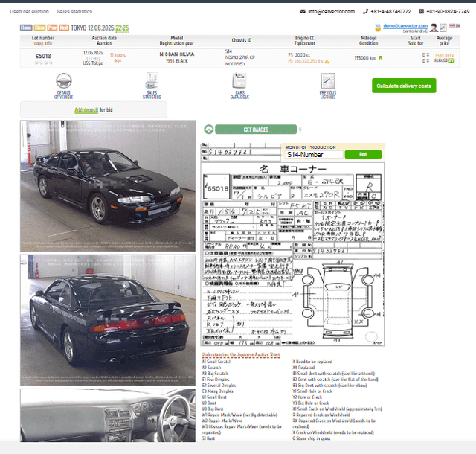Open Understanding the Japanese Auction Sheet link

point(241,354)
